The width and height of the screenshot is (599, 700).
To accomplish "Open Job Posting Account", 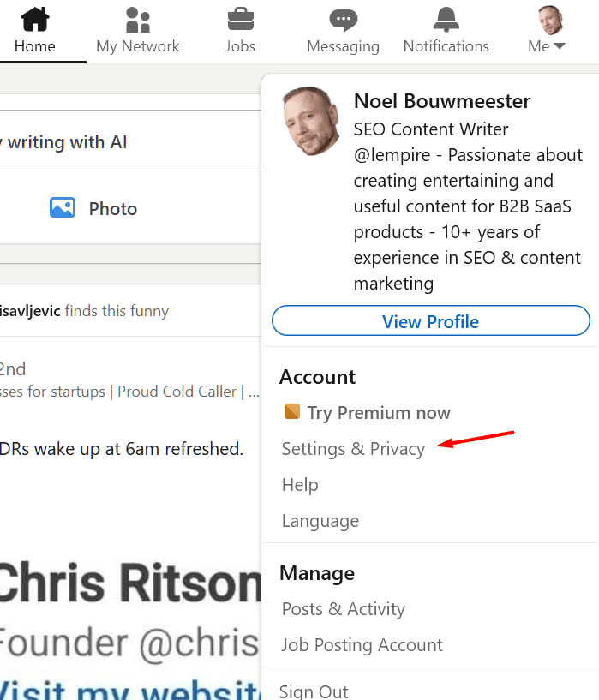I will [362, 645].
